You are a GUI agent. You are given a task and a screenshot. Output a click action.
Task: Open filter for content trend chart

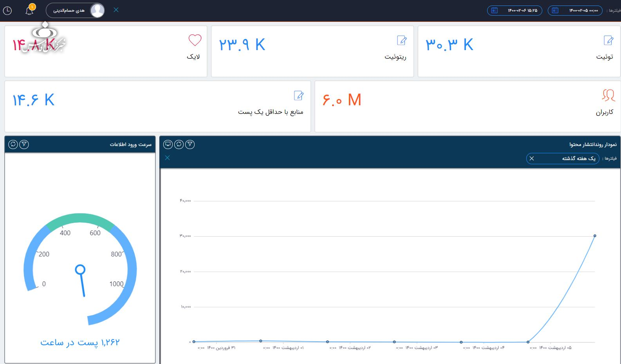(x=190, y=144)
